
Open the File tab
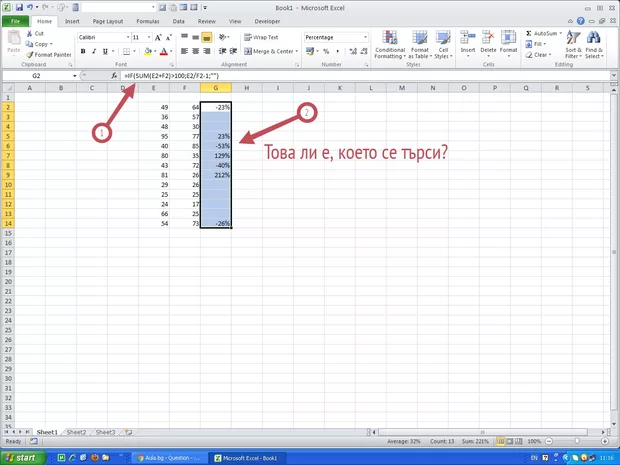(15, 21)
